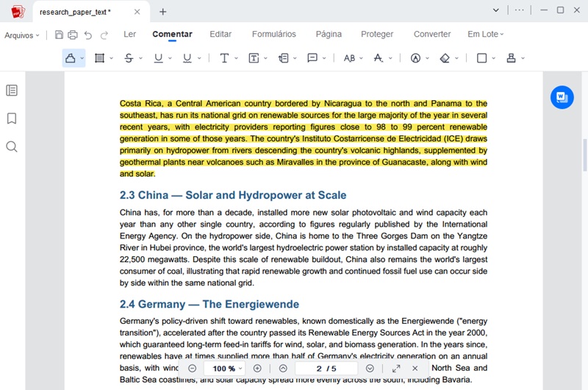This screenshot has height=390, width=588.
Task: Click the Save icon
Action: point(59,35)
